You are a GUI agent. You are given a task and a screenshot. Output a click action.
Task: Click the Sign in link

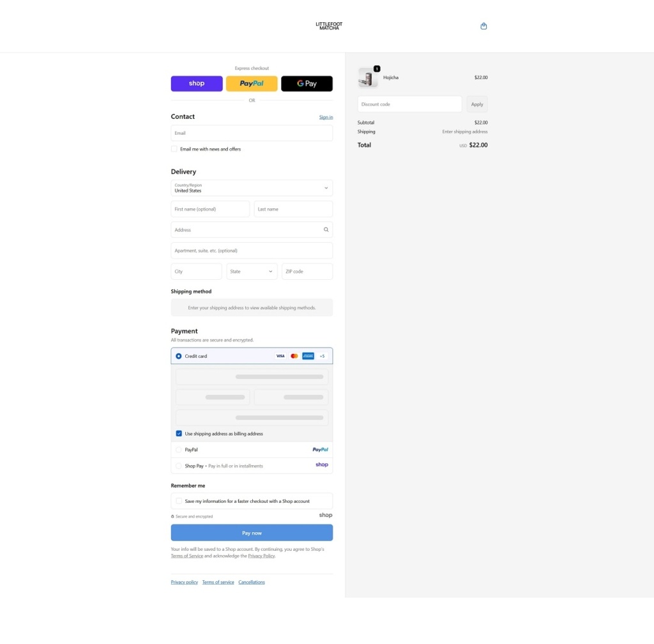[x=326, y=117]
